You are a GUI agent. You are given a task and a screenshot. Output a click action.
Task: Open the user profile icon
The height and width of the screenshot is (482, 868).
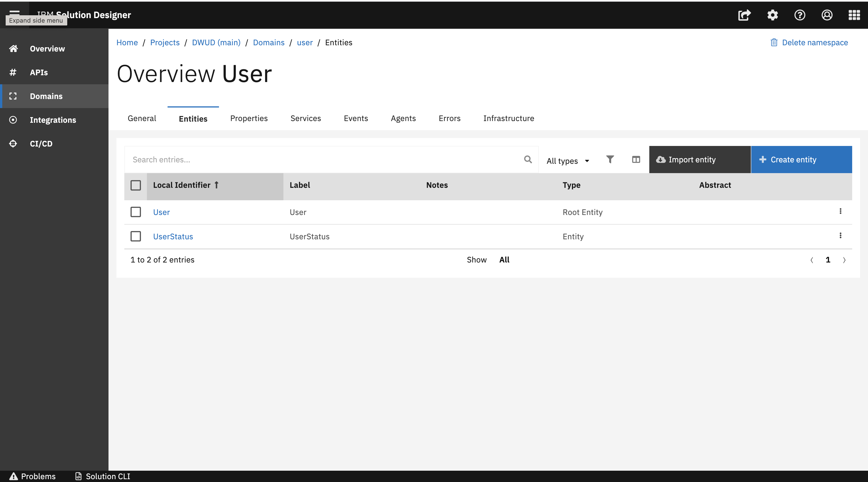click(827, 15)
